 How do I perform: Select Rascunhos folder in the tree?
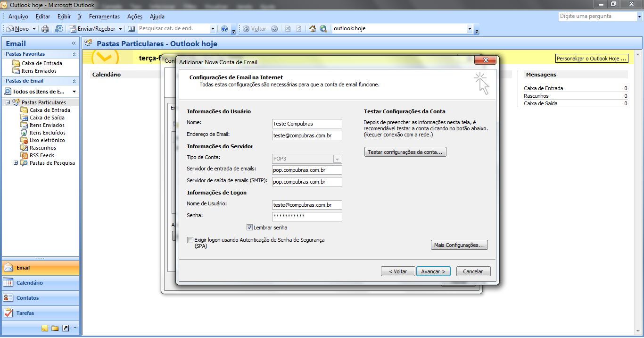click(x=38, y=148)
